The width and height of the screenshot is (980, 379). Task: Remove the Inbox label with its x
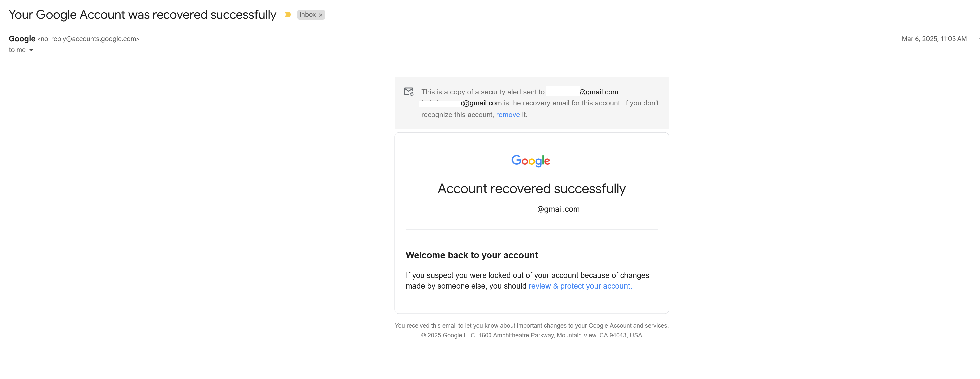[x=321, y=15]
